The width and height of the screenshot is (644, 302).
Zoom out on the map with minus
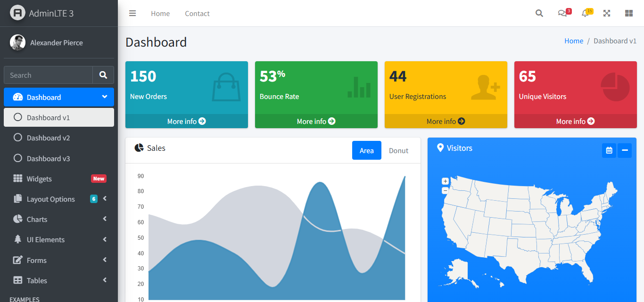tap(445, 191)
